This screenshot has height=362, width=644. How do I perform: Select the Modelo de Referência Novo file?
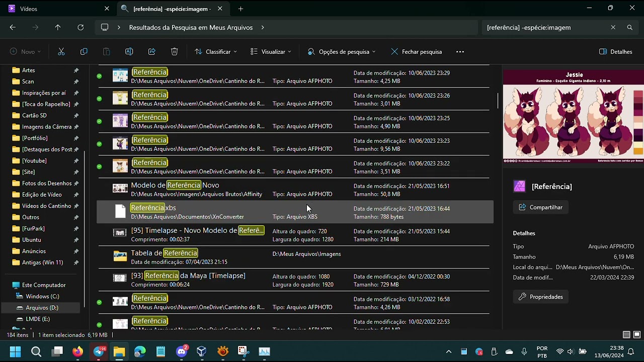coord(295,190)
